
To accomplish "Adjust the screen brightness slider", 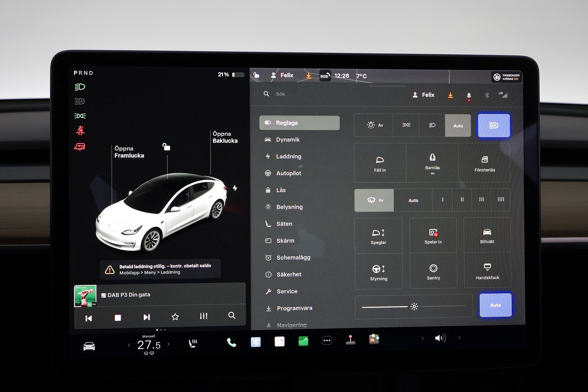I will [x=414, y=306].
